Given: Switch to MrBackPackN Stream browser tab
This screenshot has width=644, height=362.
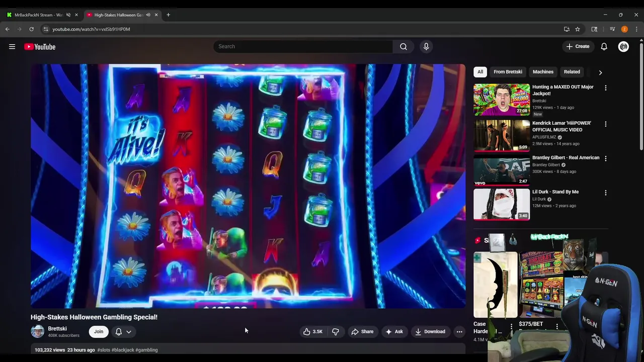Looking at the screenshot, I should pos(38,15).
